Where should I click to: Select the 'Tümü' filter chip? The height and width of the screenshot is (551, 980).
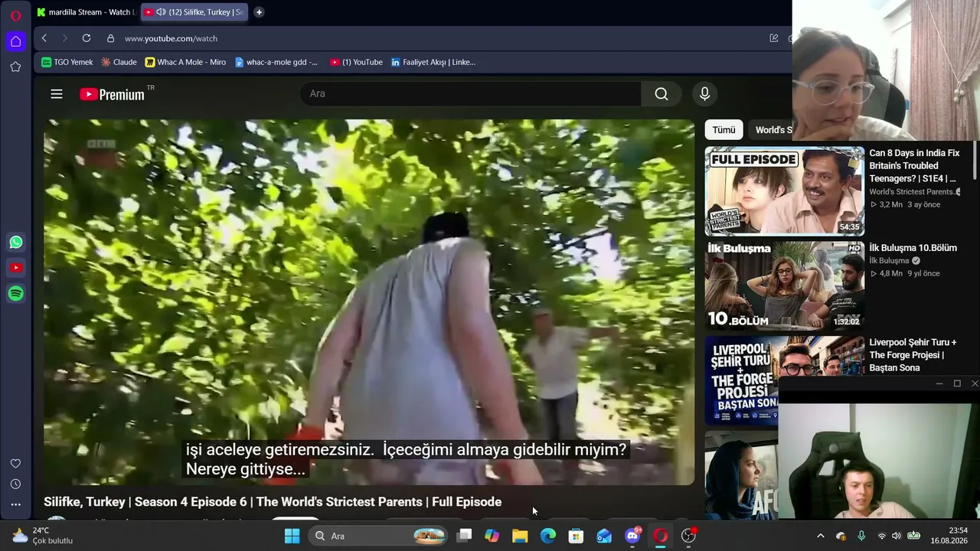724,130
